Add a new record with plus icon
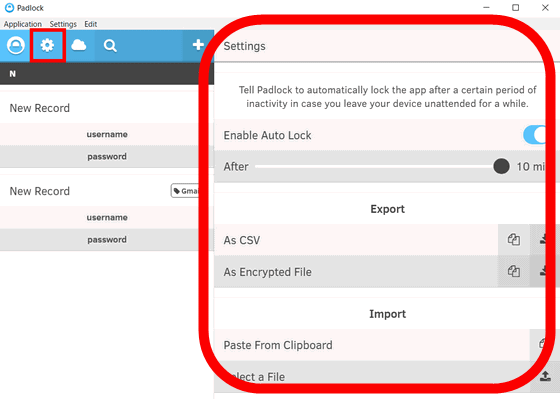The height and width of the screenshot is (399, 560). (x=198, y=45)
